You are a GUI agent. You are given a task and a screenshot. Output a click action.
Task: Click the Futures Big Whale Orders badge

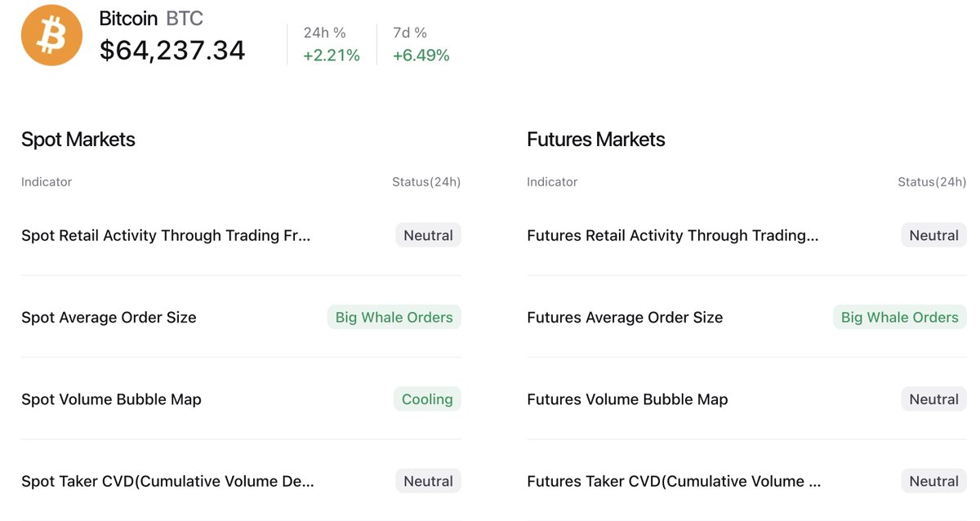pos(900,317)
